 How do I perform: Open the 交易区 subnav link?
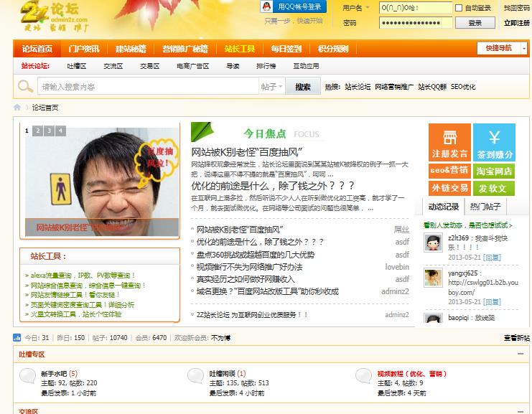(x=149, y=66)
